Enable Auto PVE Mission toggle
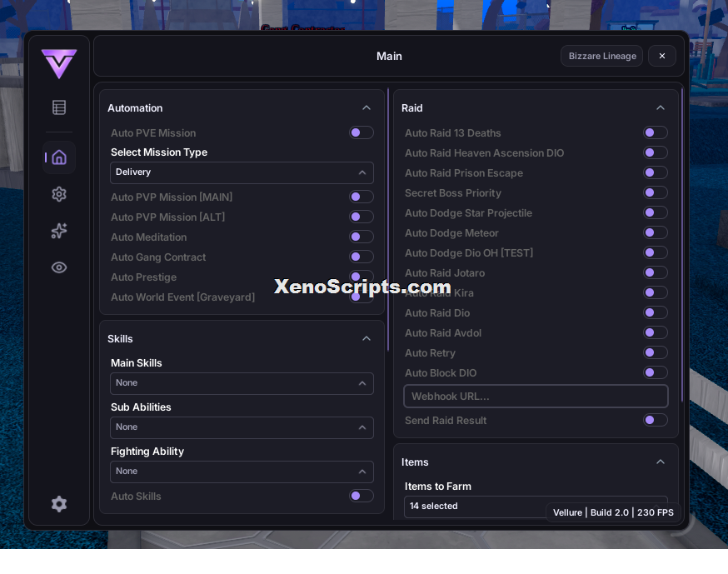 click(x=362, y=132)
